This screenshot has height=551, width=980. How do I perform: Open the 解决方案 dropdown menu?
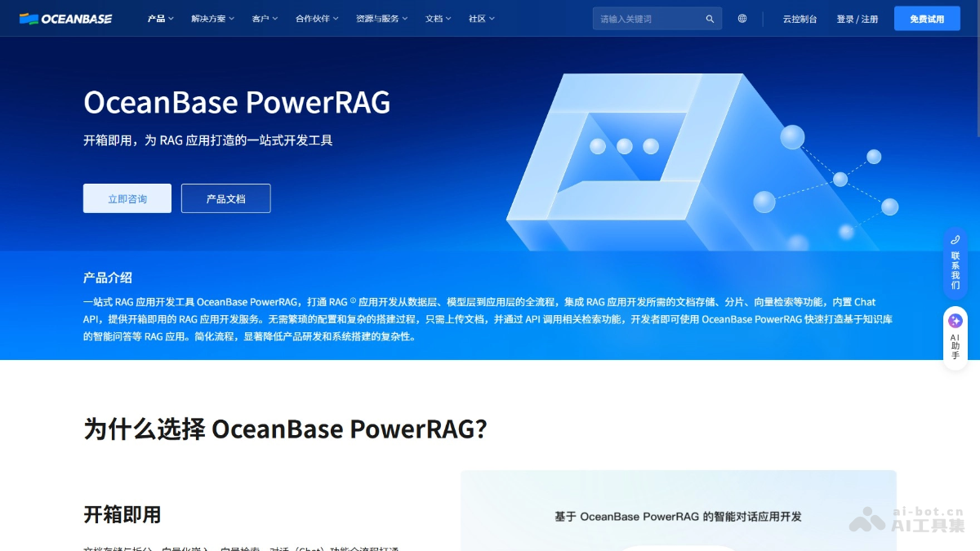(x=207, y=18)
